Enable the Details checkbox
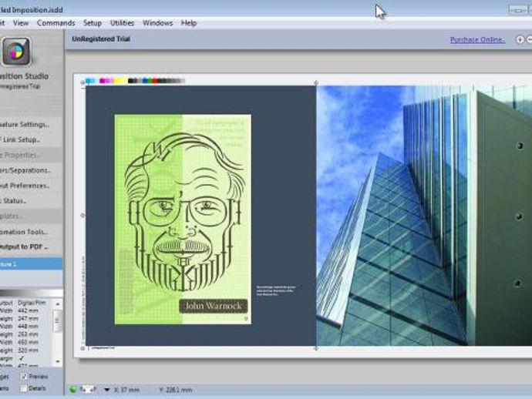The width and height of the screenshot is (532, 399). (24, 388)
